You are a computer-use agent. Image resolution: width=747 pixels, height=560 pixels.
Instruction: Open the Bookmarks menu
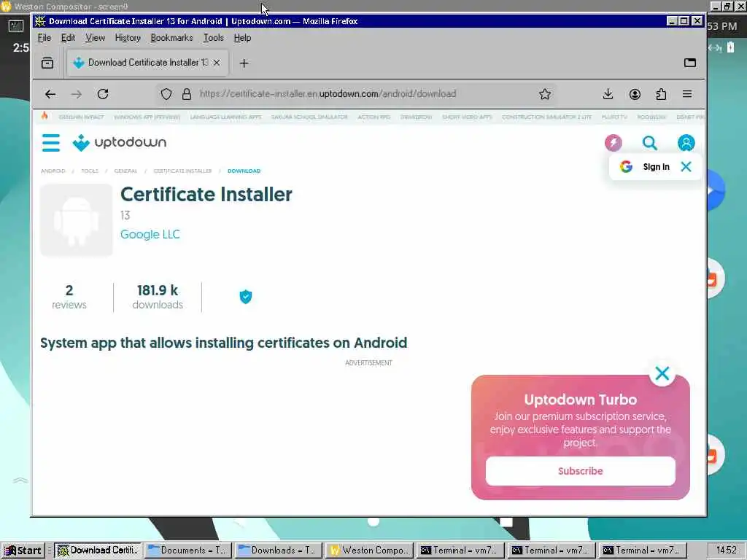pyautogui.click(x=171, y=38)
